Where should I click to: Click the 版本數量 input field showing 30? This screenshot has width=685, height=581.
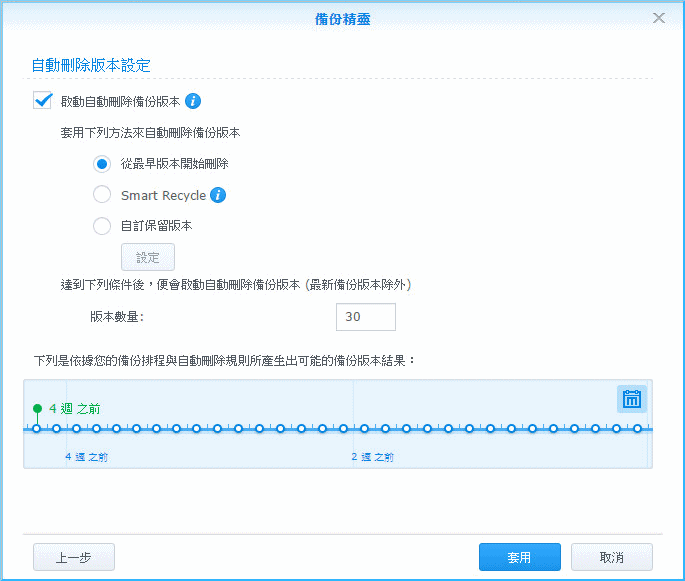click(365, 317)
